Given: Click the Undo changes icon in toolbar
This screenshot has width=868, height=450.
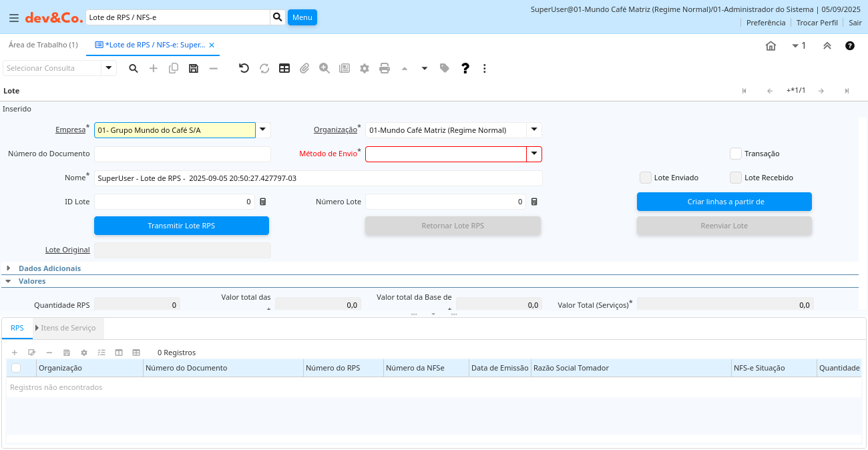Looking at the screenshot, I should point(244,68).
